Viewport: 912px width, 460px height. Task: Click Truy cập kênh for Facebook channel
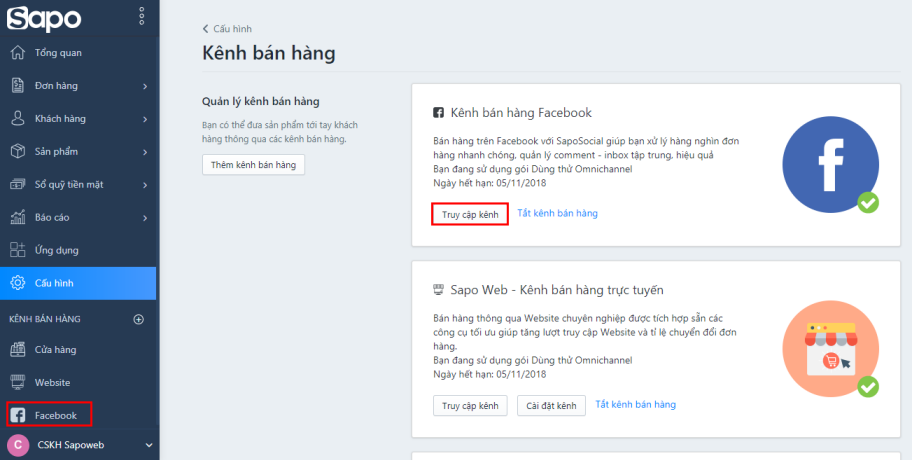point(470,215)
